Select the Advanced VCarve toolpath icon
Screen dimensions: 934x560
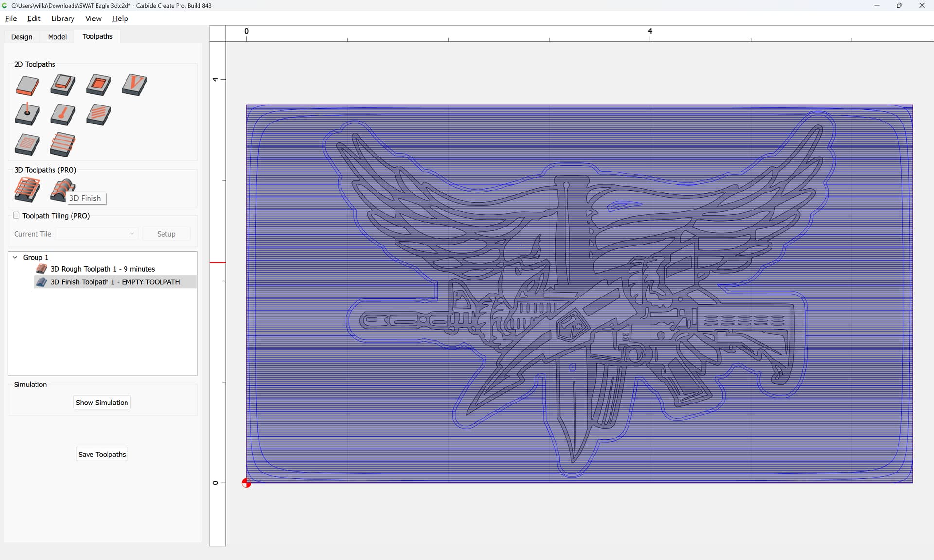point(27,144)
